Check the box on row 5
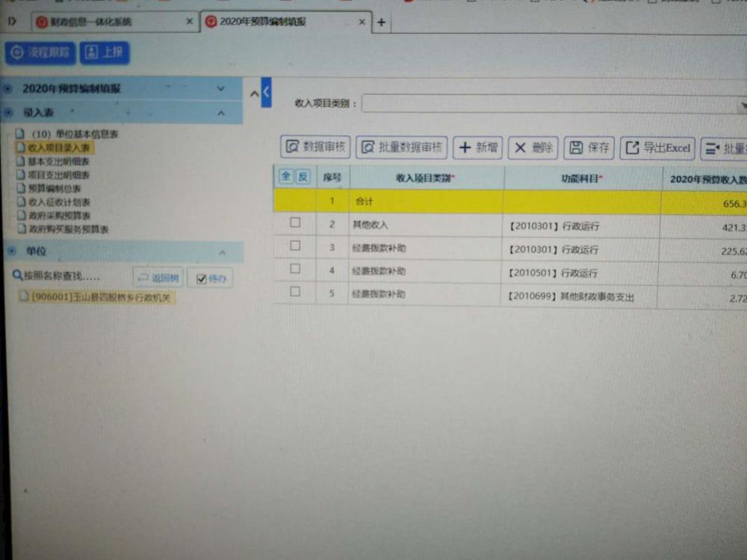The height and width of the screenshot is (560, 747). pos(295,292)
